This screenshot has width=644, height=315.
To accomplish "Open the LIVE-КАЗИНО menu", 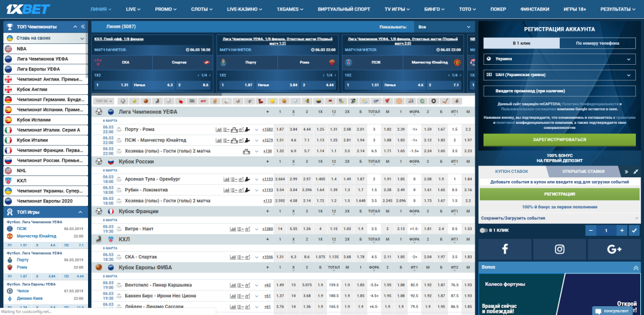I will click(x=245, y=9).
